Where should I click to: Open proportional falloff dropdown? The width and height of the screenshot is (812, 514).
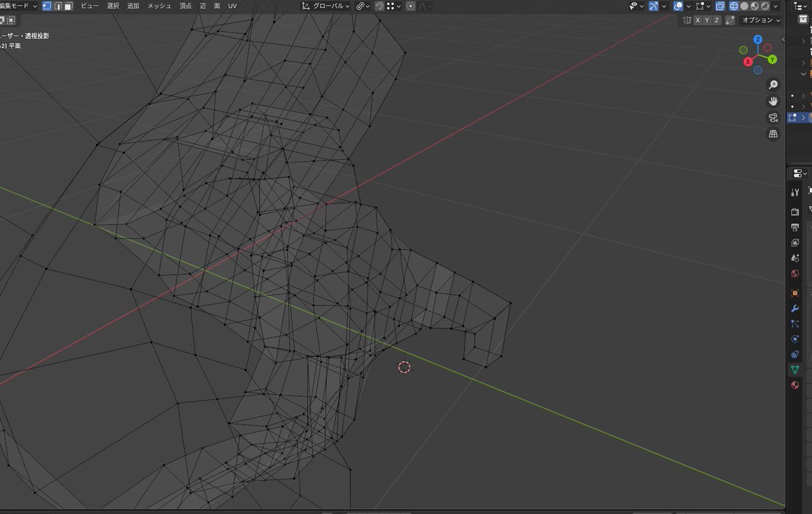pyautogui.click(x=425, y=6)
